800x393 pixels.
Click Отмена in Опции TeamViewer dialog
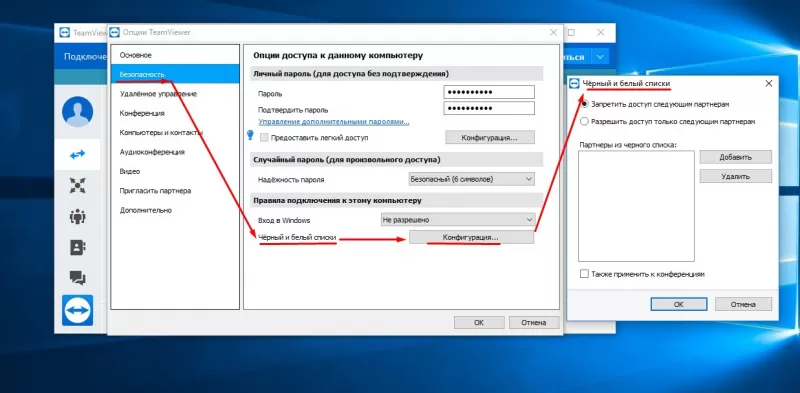pyautogui.click(x=534, y=323)
